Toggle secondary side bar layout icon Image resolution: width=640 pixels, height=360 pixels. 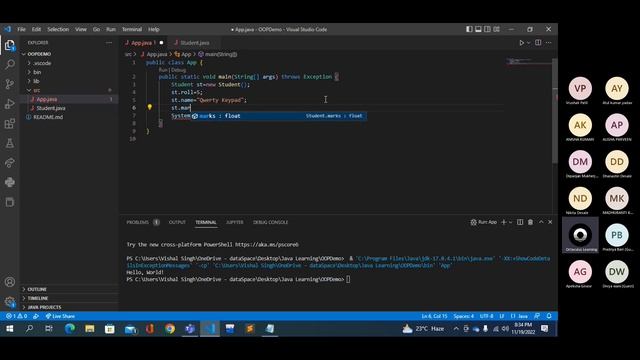[487, 29]
